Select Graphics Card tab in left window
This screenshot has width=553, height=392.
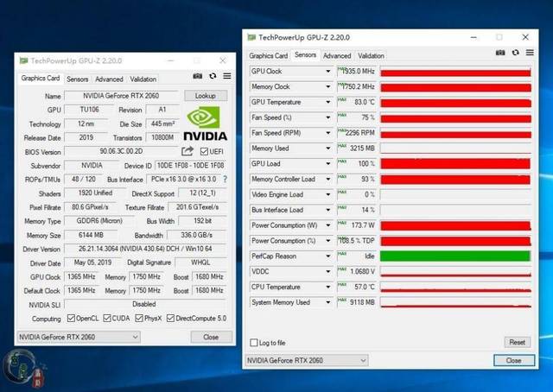pyautogui.click(x=41, y=79)
